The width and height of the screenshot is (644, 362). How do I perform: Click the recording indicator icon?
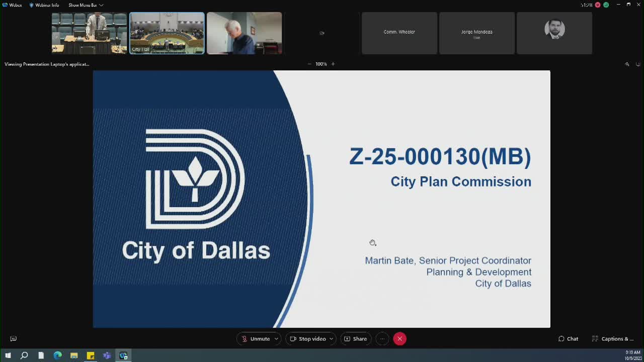[598, 5]
